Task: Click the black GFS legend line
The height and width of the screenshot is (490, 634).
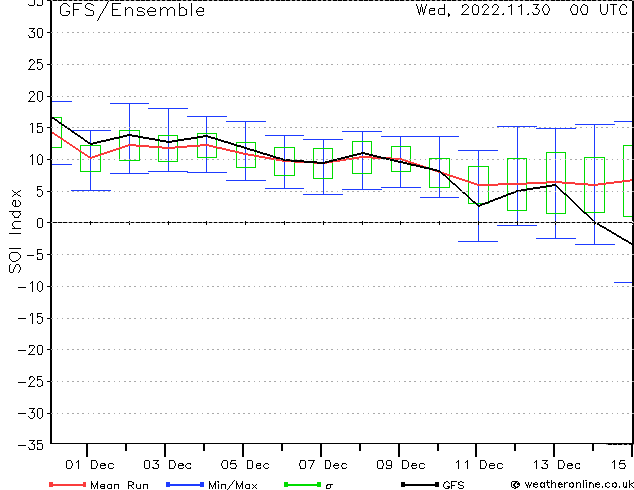Action: [x=420, y=484]
